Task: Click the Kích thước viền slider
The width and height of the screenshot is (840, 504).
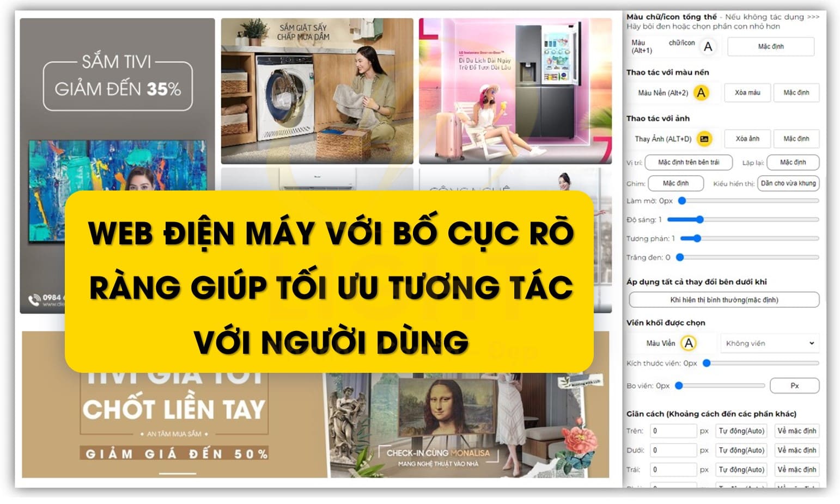Action: pos(761,363)
